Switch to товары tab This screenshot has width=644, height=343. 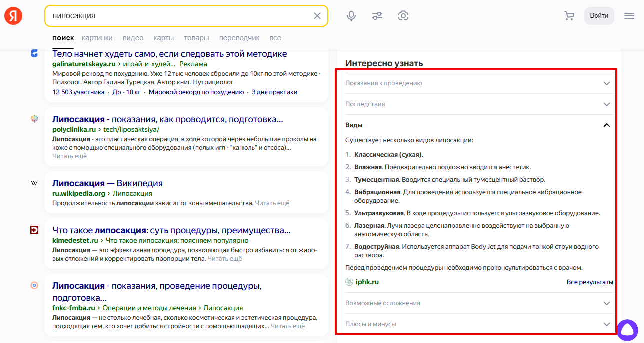(196, 38)
